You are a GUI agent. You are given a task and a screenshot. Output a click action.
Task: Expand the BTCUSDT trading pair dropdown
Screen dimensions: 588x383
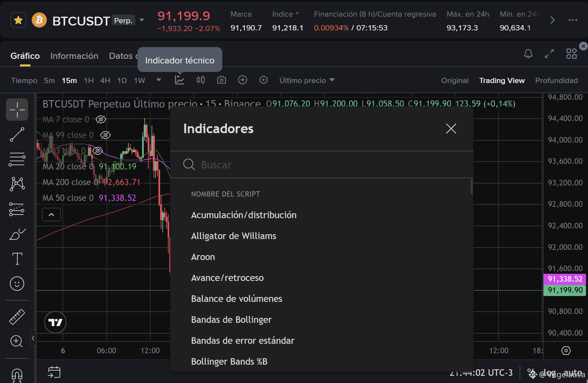[142, 20]
